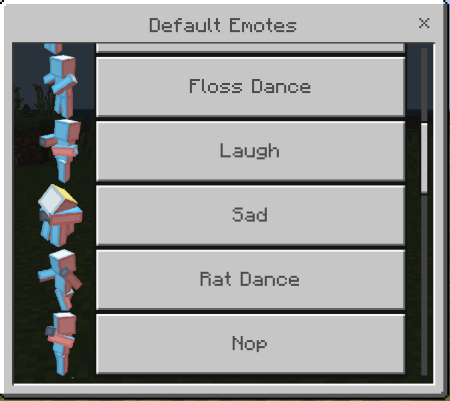Click the scrollbar track below the thumb
This screenshot has height=401, width=450.
coord(424,283)
